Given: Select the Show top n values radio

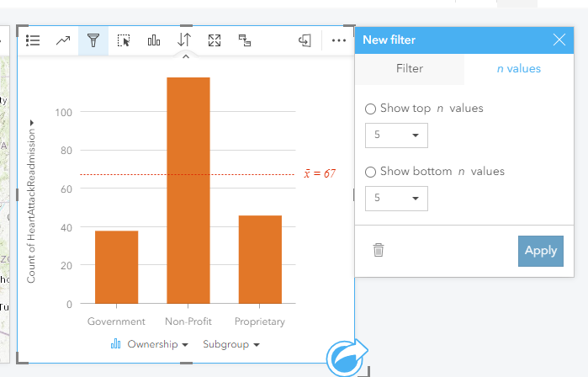Looking at the screenshot, I should click(x=371, y=109).
